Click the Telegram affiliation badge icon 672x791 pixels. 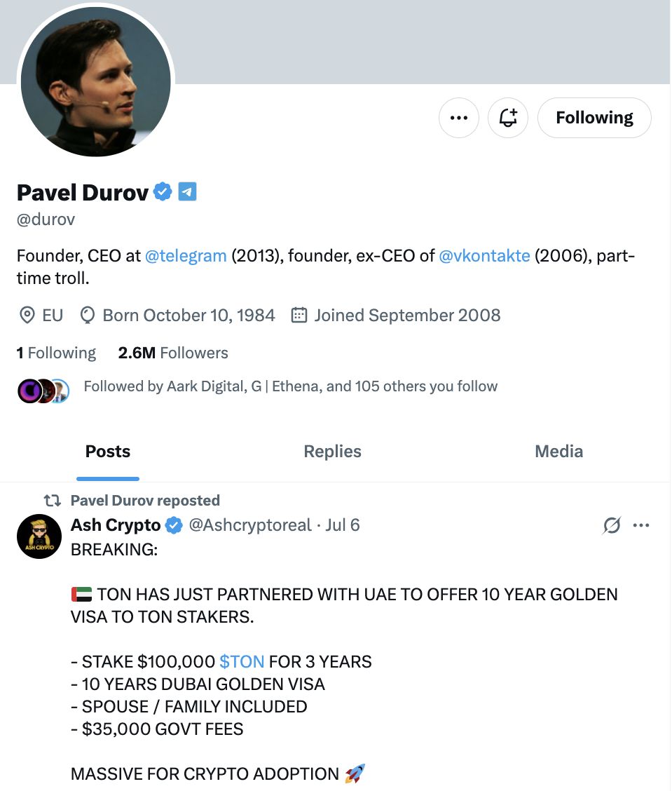187,191
